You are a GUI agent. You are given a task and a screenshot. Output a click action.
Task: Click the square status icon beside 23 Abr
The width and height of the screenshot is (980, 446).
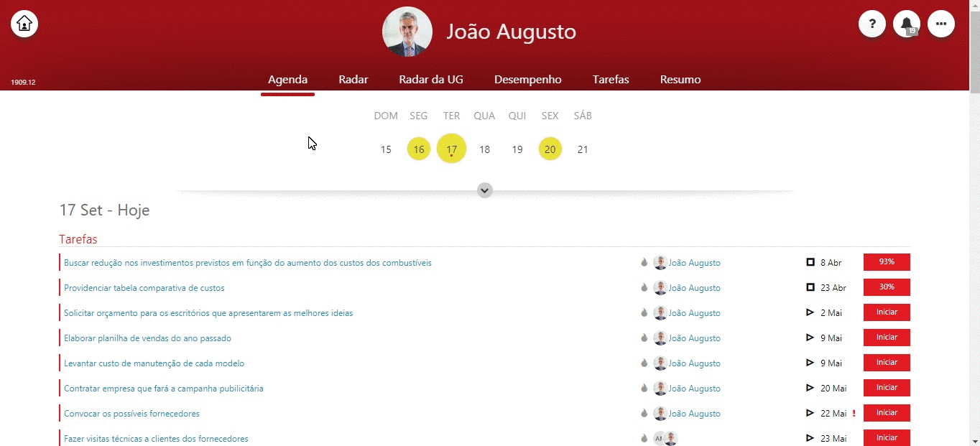(x=810, y=287)
